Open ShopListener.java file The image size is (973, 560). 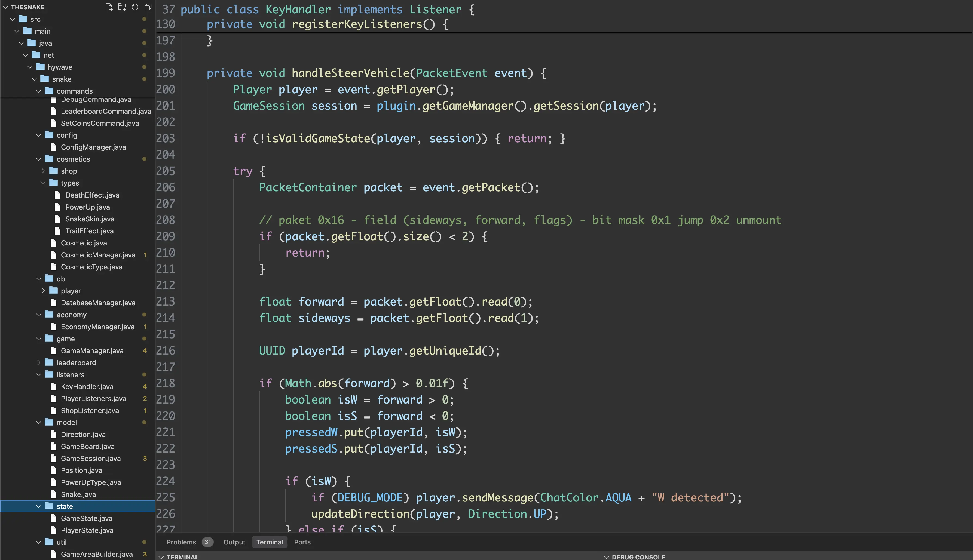coord(90,410)
